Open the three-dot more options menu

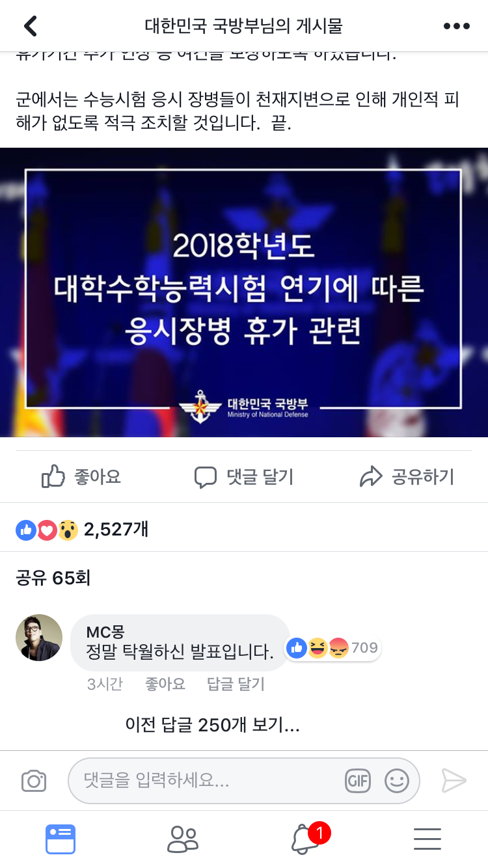456,26
